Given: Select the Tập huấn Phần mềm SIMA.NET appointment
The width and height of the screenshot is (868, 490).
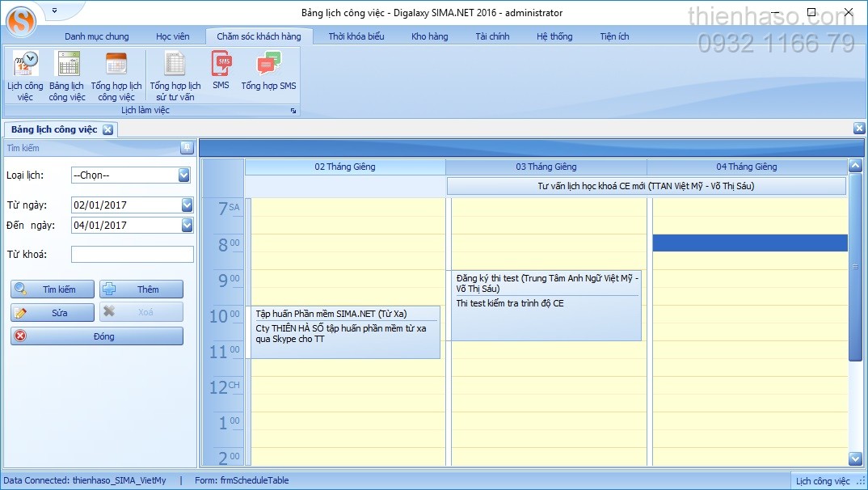Looking at the screenshot, I should point(346,332).
